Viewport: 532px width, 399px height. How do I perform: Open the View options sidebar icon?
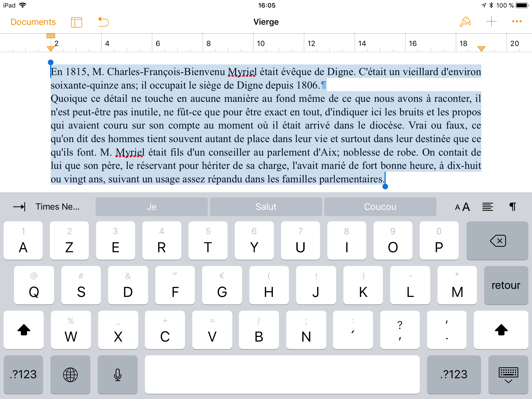pyautogui.click(x=76, y=22)
